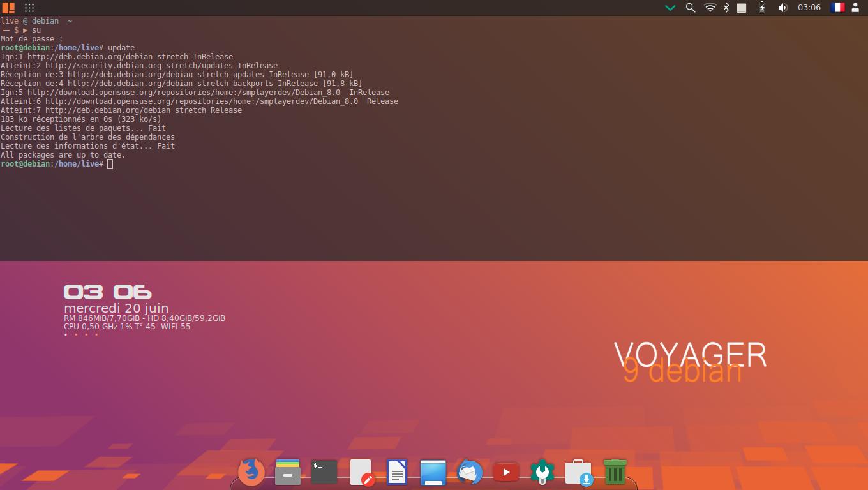Click 'stretch-backports InRelease' terminal line

[181, 84]
